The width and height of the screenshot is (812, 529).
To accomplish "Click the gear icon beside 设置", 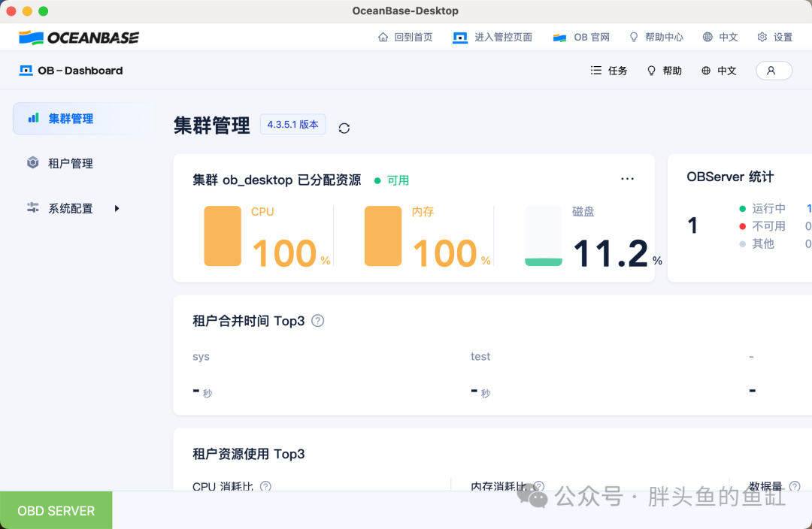I will tap(762, 38).
